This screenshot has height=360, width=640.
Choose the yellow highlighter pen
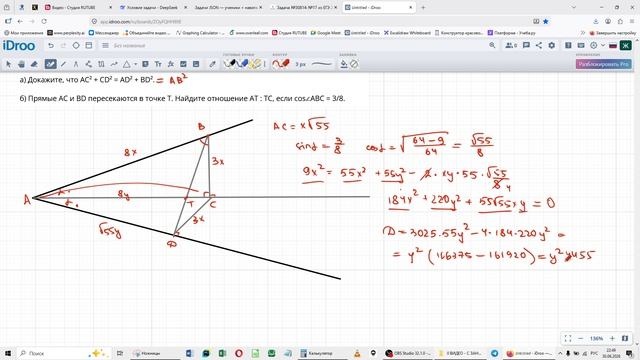click(x=256, y=64)
